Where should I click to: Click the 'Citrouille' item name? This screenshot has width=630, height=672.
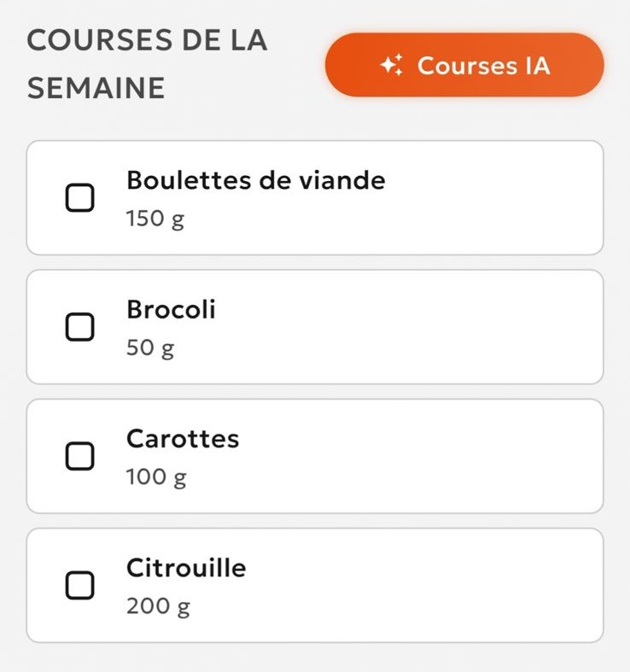(186, 568)
